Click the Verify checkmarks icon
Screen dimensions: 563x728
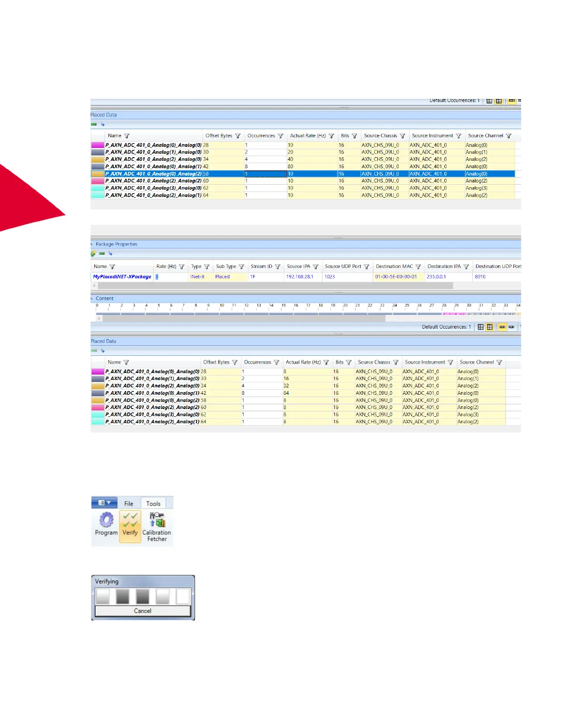tap(130, 519)
